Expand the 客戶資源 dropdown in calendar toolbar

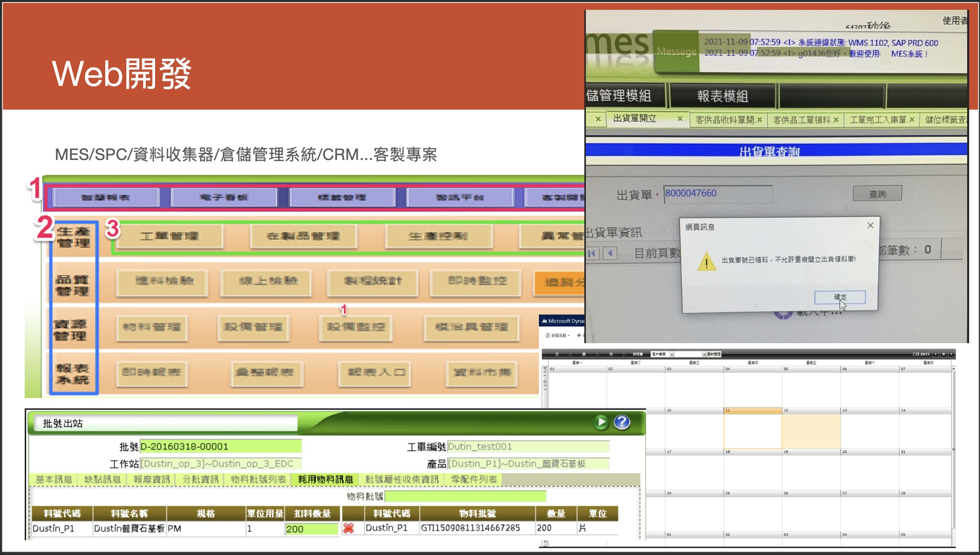672,354
